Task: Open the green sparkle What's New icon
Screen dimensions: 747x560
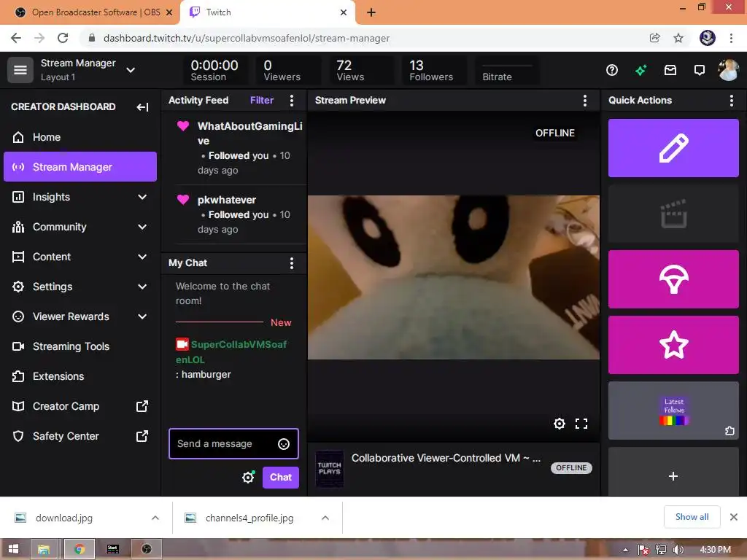Action: [640, 71]
